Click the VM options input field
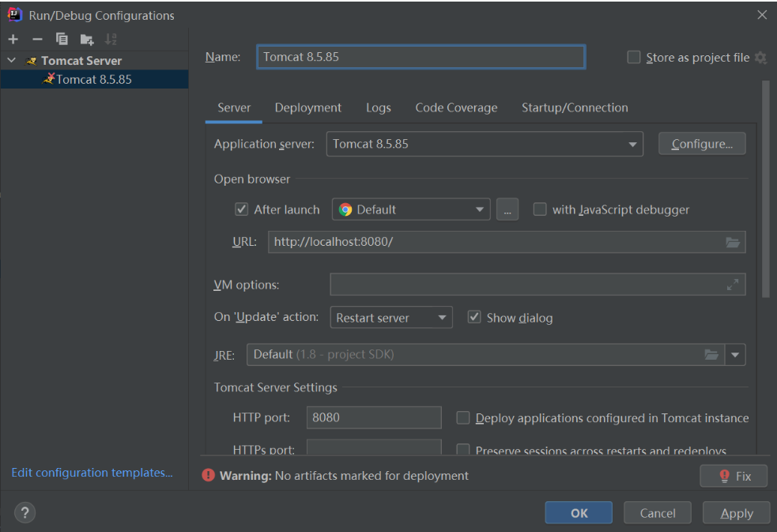 [x=537, y=285]
